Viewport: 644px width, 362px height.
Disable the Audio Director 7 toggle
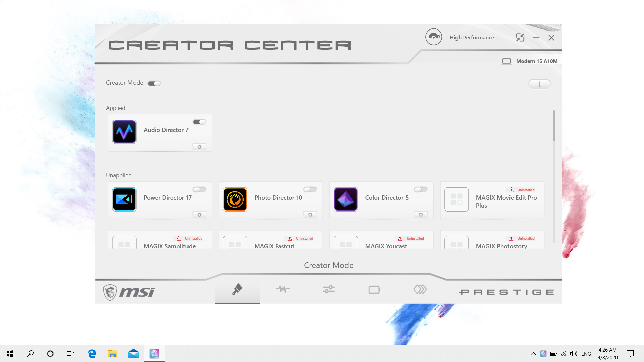[199, 122]
